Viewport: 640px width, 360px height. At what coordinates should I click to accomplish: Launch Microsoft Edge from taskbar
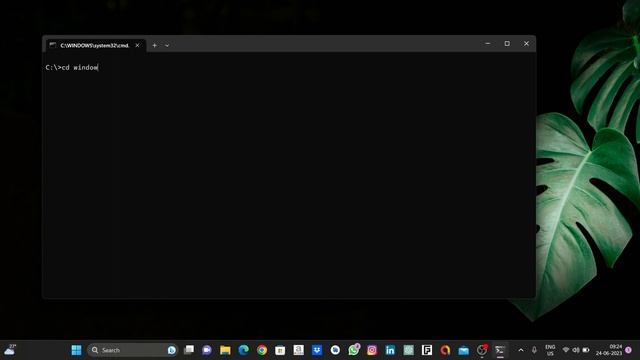(x=244, y=350)
